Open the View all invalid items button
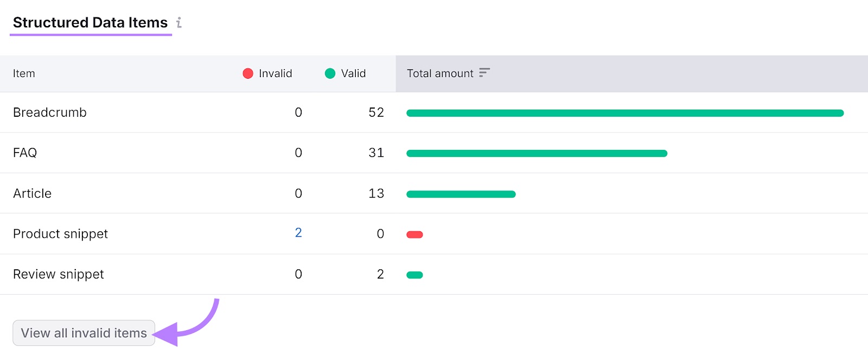Image resolution: width=868 pixels, height=360 pixels. click(84, 333)
